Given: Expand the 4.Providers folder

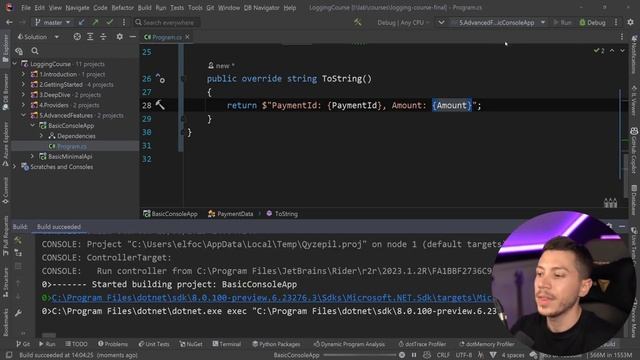Looking at the screenshot, I should pyautogui.click(x=23, y=105).
